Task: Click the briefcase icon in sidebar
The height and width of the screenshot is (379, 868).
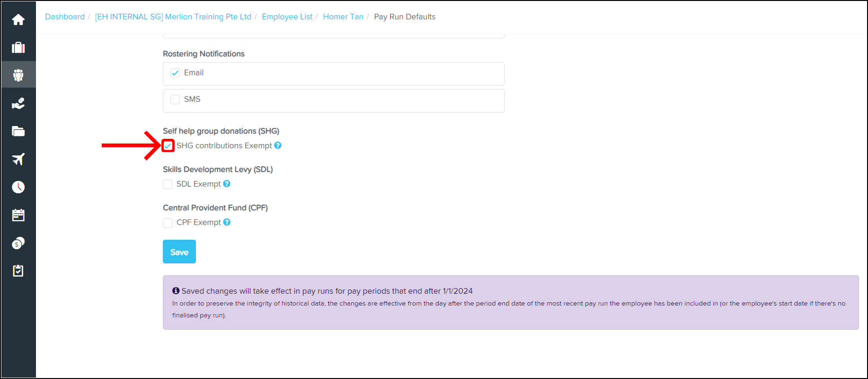Action: 18,47
